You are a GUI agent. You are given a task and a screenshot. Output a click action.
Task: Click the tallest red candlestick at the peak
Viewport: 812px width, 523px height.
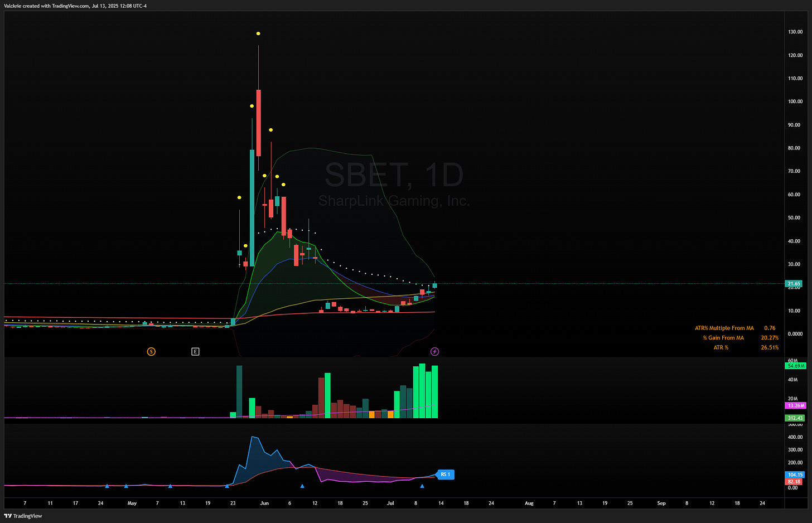(258, 123)
